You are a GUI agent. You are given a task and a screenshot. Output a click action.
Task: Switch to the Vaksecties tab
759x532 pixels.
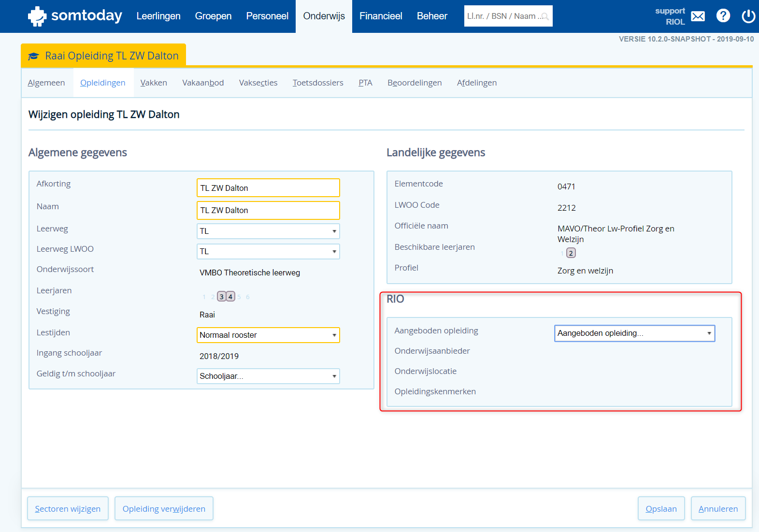(x=258, y=83)
